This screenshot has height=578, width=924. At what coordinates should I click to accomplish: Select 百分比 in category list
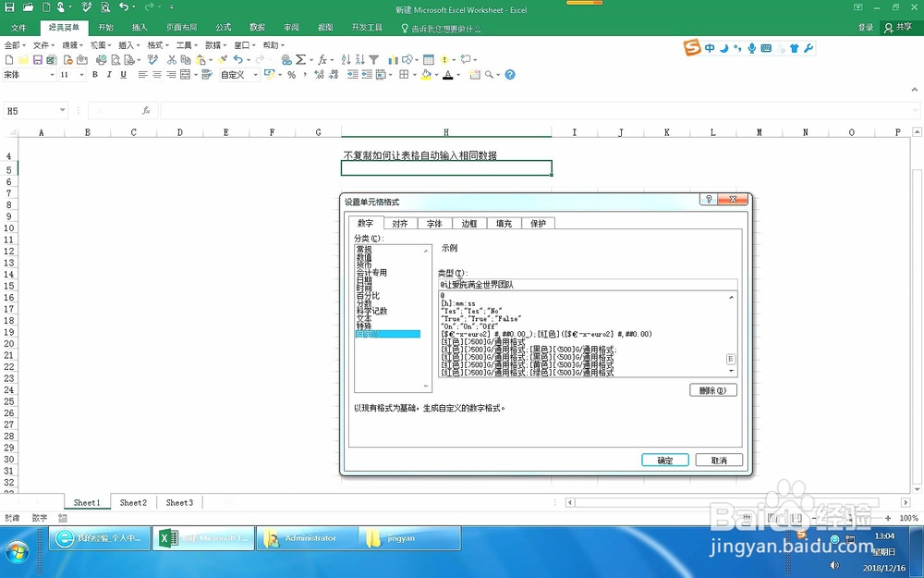coord(369,296)
